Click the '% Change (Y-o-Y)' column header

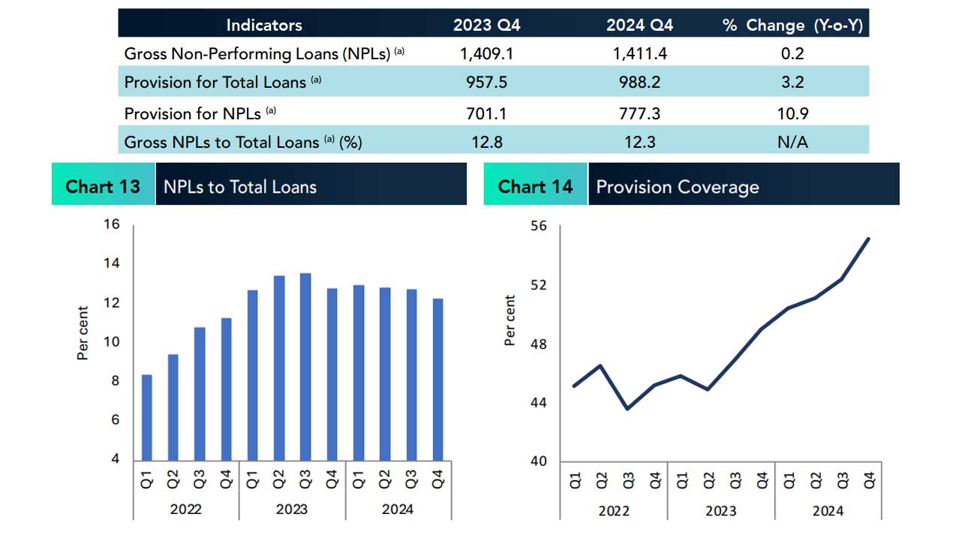pyautogui.click(x=792, y=25)
